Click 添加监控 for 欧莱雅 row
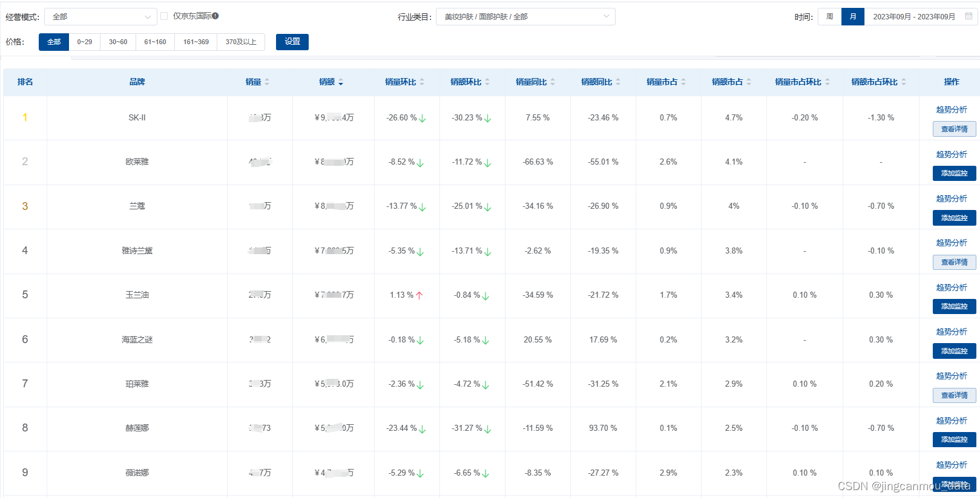 [955, 173]
